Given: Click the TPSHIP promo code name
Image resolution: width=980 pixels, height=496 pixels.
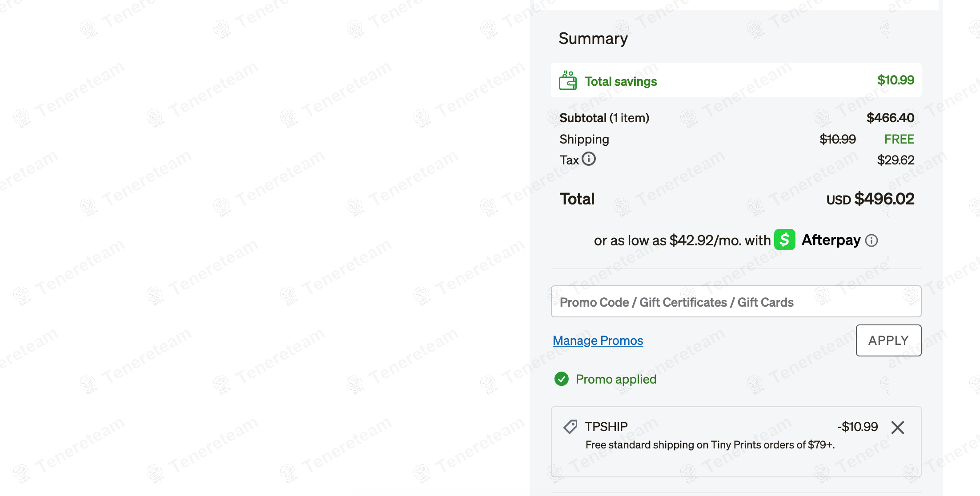Looking at the screenshot, I should coord(606,427).
